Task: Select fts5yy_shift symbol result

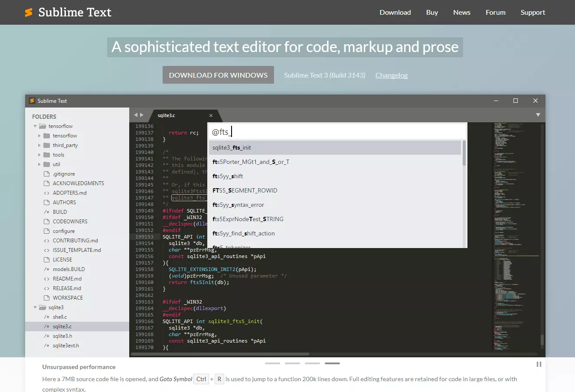Action: pyautogui.click(x=335, y=176)
